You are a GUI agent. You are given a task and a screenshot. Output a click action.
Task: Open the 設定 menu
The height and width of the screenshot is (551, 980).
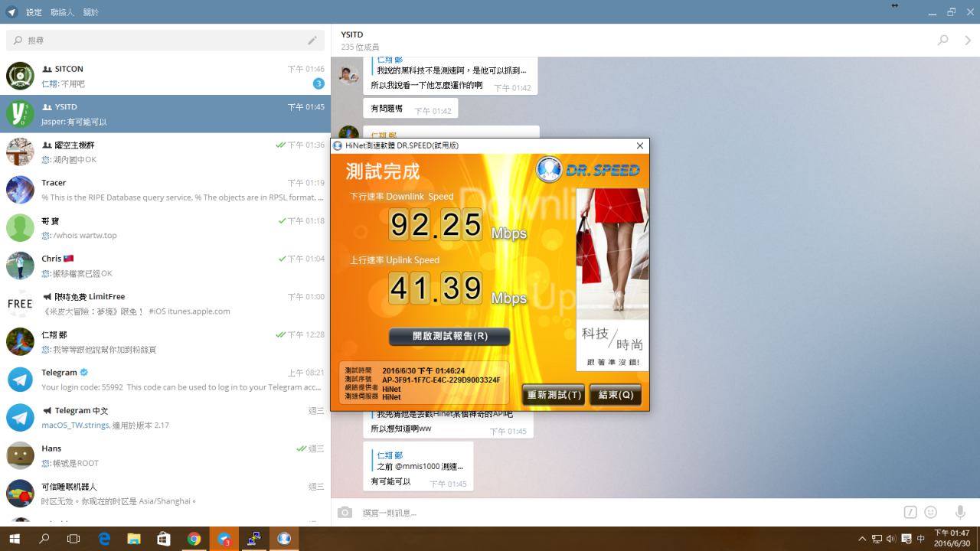[34, 12]
